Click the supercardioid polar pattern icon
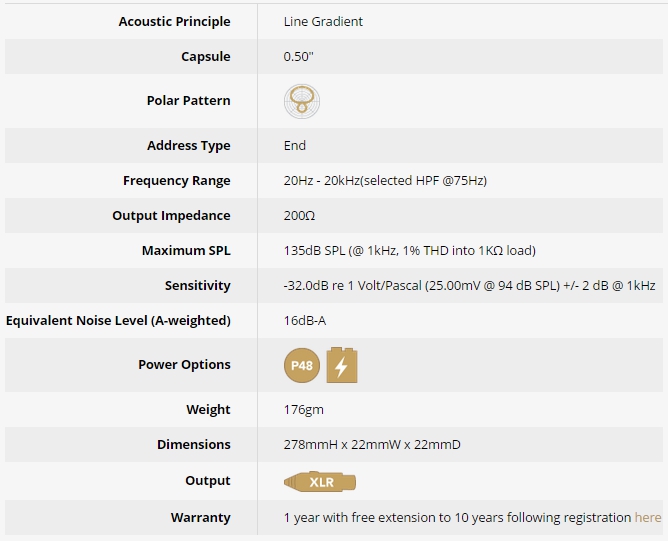The width and height of the screenshot is (668, 541). click(302, 101)
